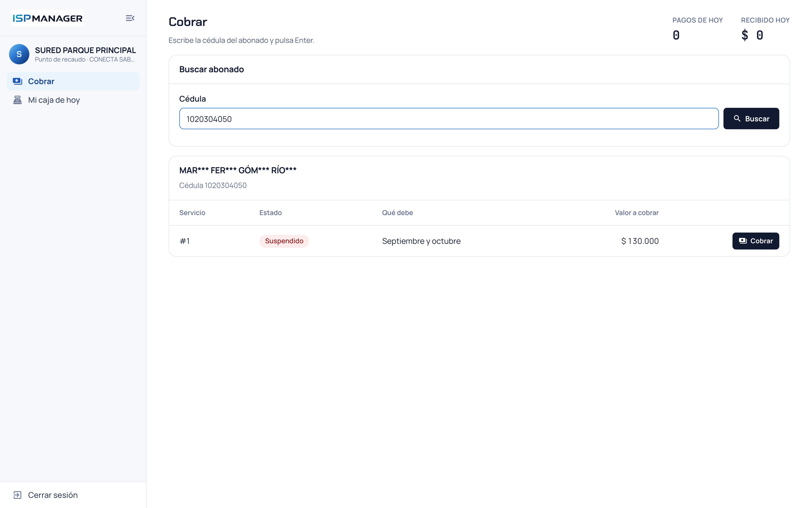Focus the Cédula input field
Screen dimensions: 812x508
449,119
